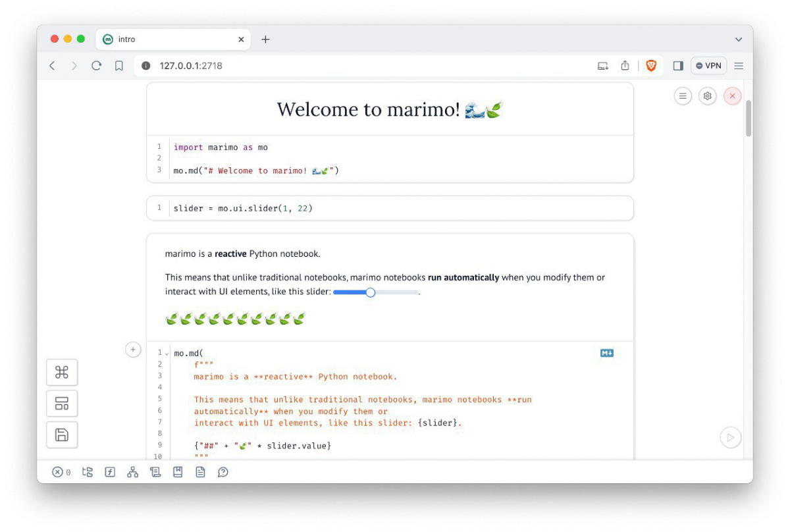Viewport: 790px width, 532px height.
Task: Open the browser hamburger menu
Action: point(739,65)
